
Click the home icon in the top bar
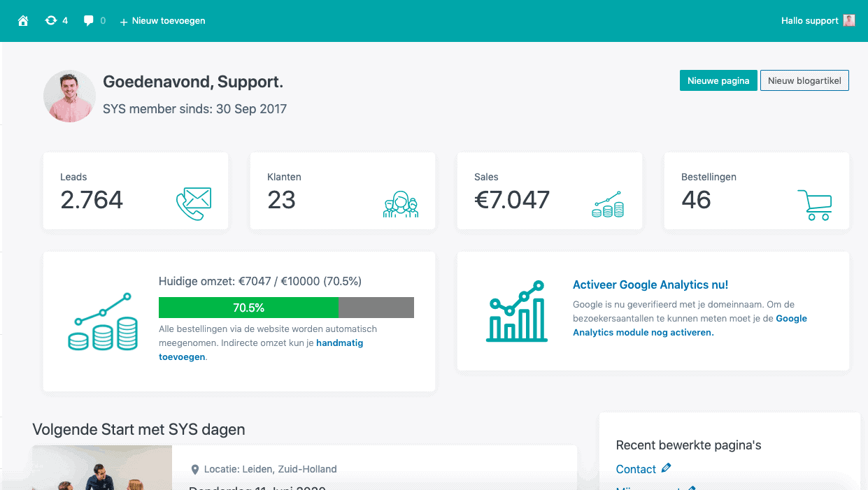tap(23, 20)
